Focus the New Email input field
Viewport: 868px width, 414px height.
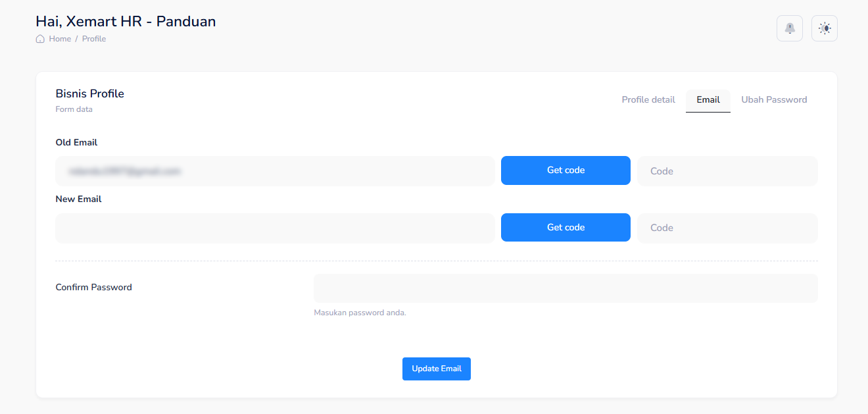point(275,227)
